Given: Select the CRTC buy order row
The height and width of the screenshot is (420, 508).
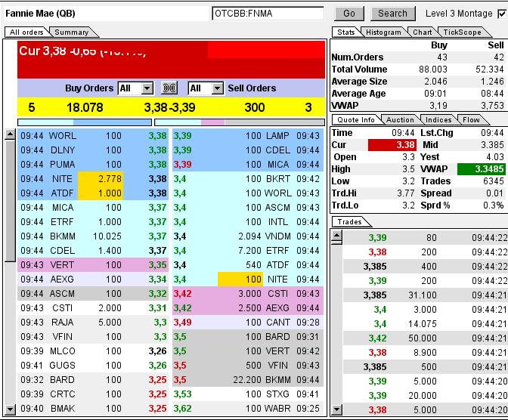Looking at the screenshot, I should coord(93,394).
